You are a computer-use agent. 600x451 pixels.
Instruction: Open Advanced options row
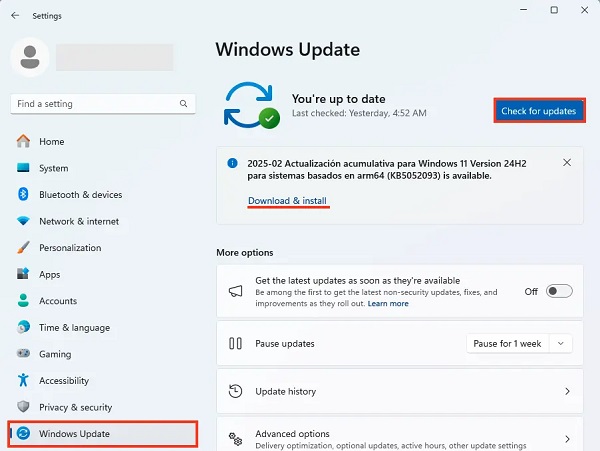click(x=399, y=434)
